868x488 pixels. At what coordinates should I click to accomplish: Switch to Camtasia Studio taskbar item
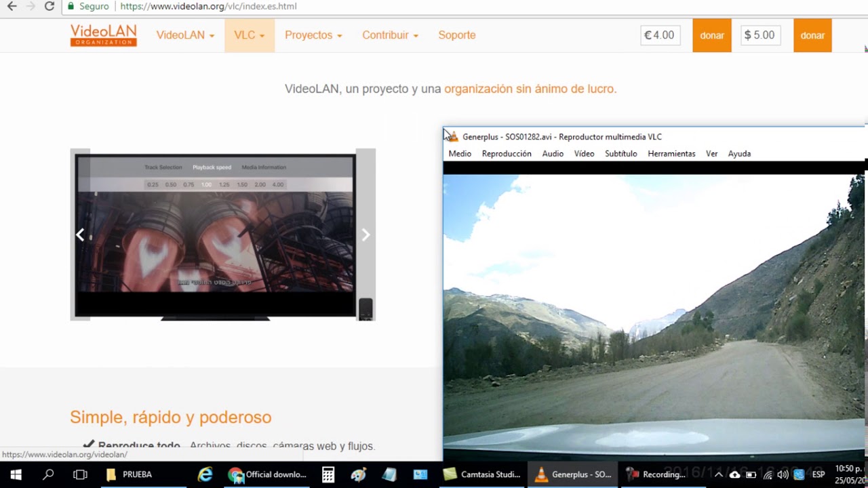tap(481, 474)
